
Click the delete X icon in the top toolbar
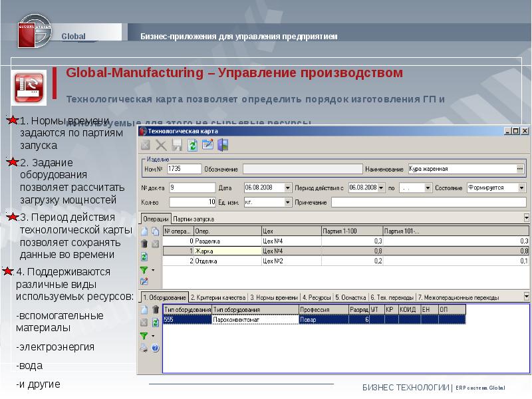(x=161, y=146)
